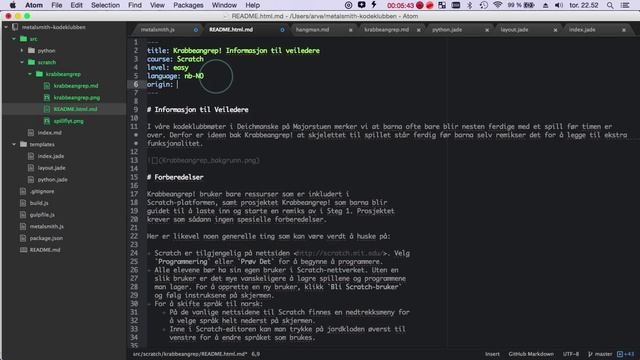
Task: Collapse the scratch folder arrow
Action: coord(22,62)
